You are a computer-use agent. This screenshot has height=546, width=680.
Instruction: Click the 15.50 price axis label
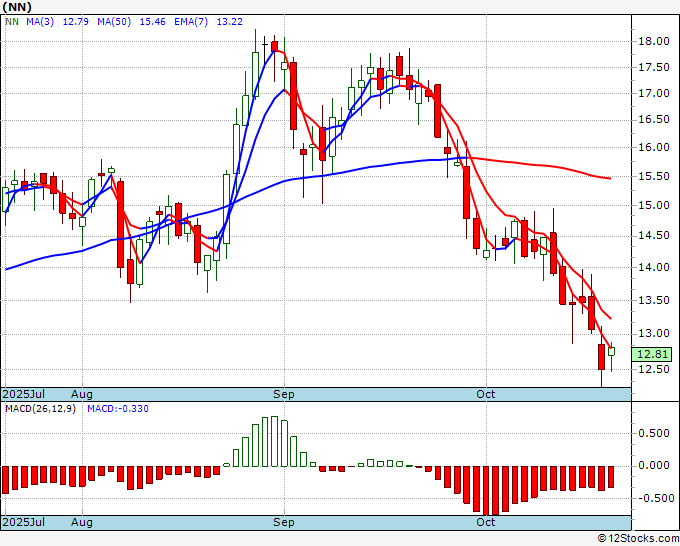point(654,176)
